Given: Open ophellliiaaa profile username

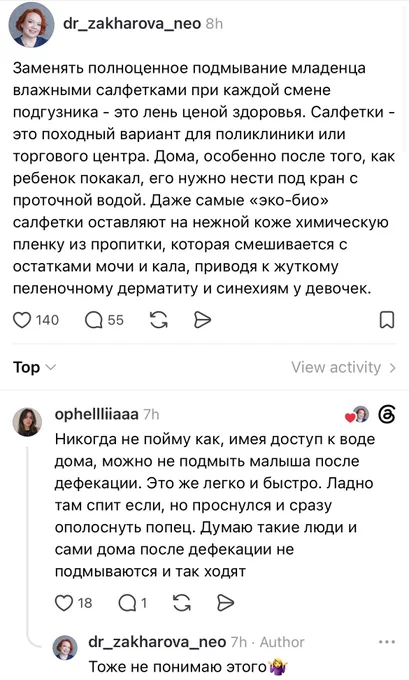Looking at the screenshot, I should pyautogui.click(x=96, y=414).
